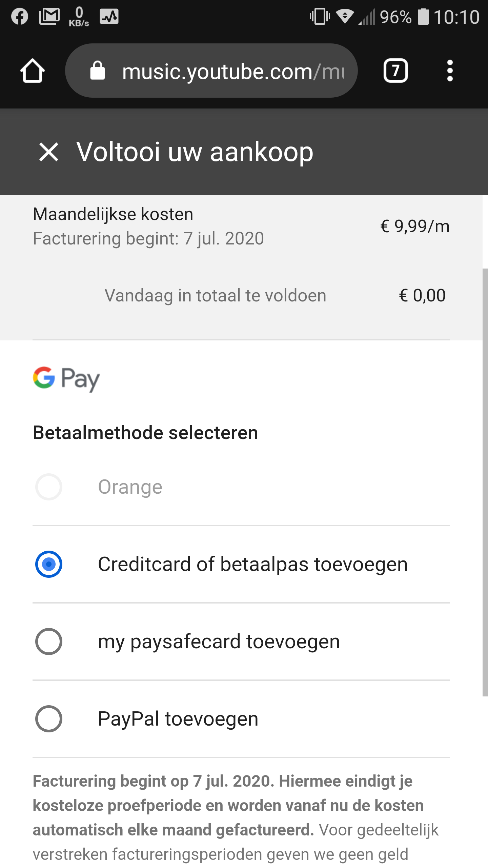Choose my paysafecard toevoegen radio option
Screen dimensions: 488x868
pyautogui.click(x=49, y=642)
